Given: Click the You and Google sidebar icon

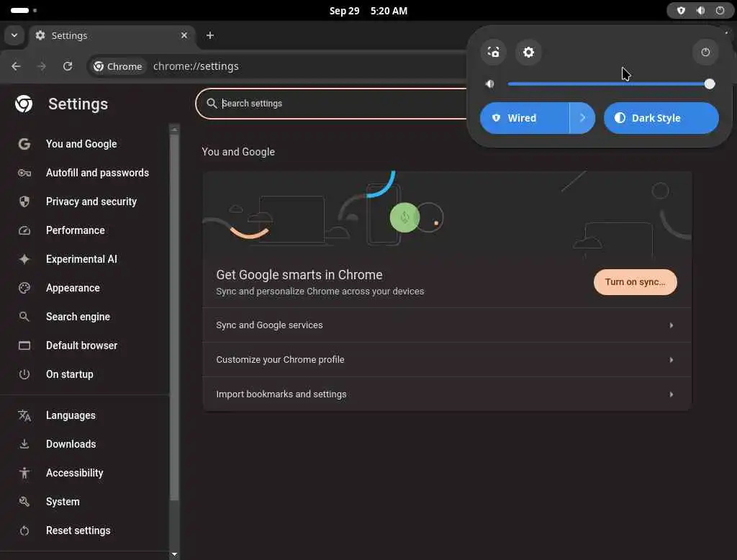Looking at the screenshot, I should (24, 144).
